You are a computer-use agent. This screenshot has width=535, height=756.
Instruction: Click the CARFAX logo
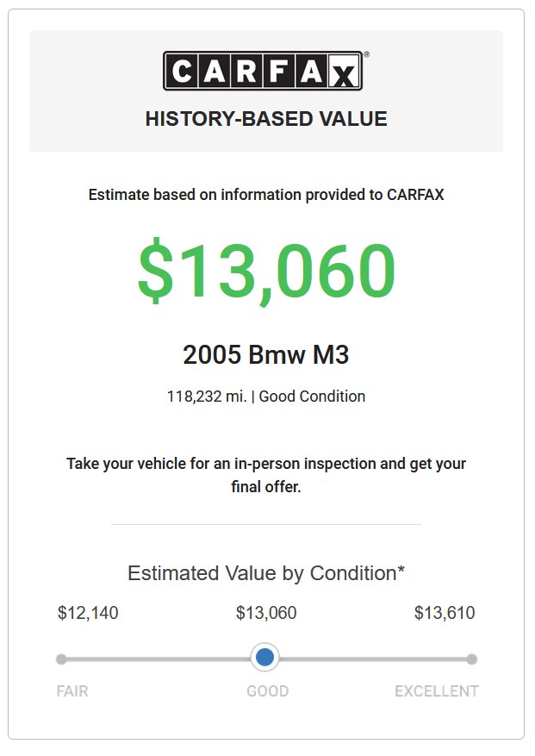tap(263, 71)
